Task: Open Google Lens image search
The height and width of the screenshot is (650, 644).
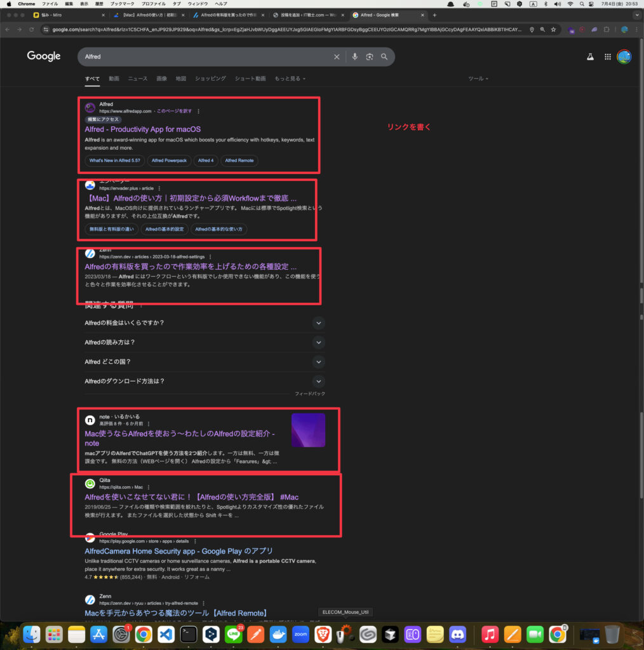Action: [x=369, y=56]
